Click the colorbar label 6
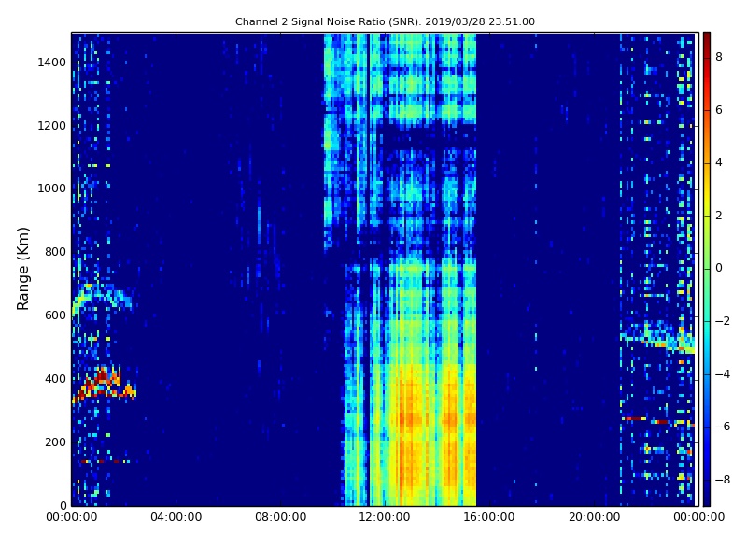This screenshot has height=560, width=747. [x=719, y=110]
